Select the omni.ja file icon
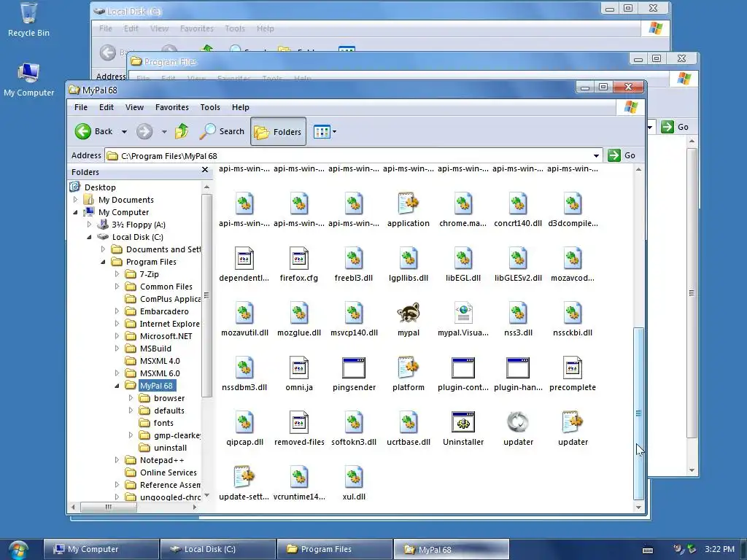The width and height of the screenshot is (747, 560). click(298, 367)
